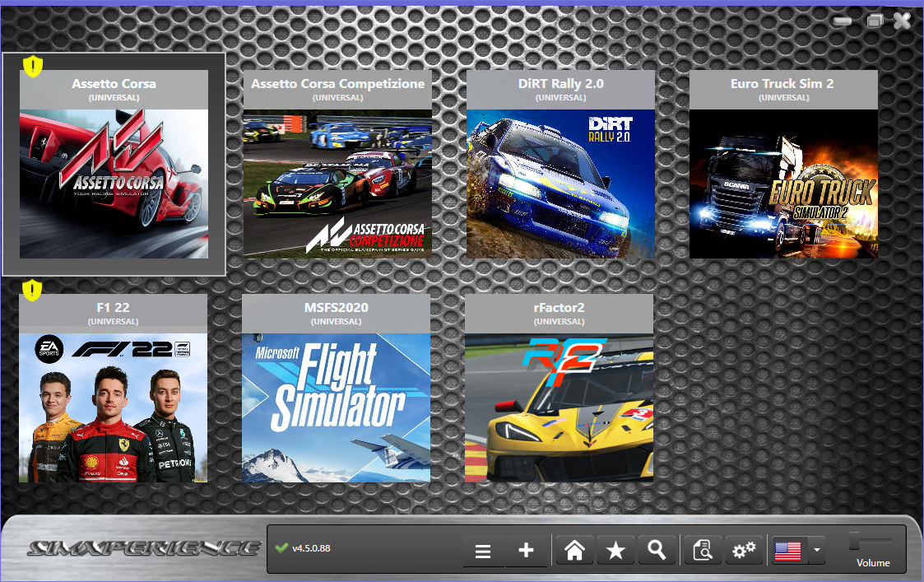Click the green checkmark version status icon
Image resolution: width=924 pixels, height=582 pixels.
[281, 548]
